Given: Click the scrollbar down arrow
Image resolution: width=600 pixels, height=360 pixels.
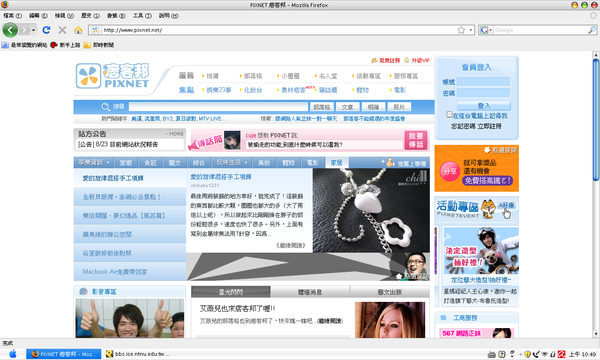Looking at the screenshot, I should [595, 334].
